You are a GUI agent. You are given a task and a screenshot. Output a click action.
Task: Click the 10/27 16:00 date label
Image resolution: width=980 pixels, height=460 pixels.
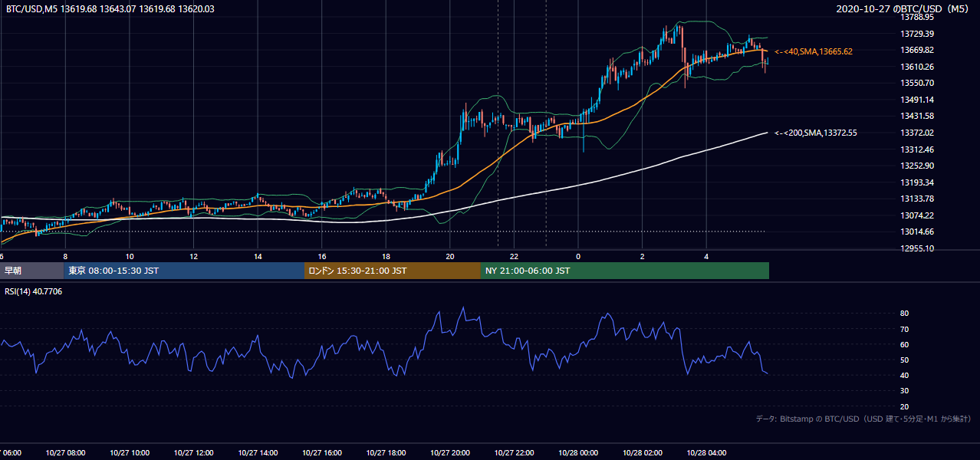[x=322, y=453]
